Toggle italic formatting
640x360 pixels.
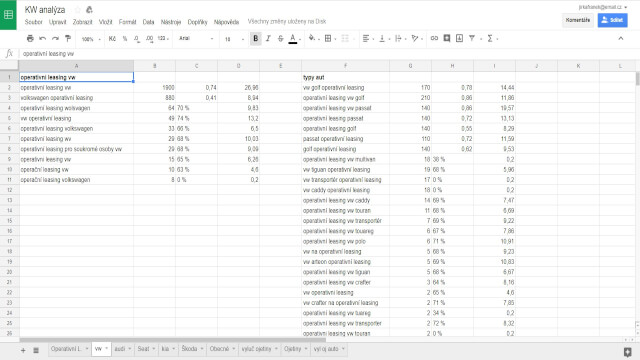pos(268,38)
